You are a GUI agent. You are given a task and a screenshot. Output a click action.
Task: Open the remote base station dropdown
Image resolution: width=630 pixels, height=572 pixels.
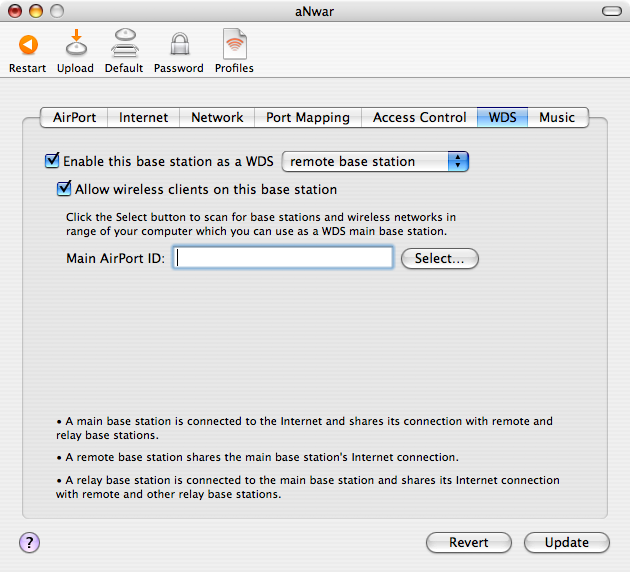point(375,161)
